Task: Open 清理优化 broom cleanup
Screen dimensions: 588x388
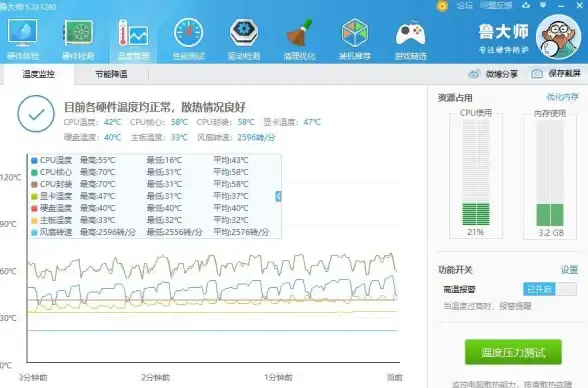Action: 299,39
